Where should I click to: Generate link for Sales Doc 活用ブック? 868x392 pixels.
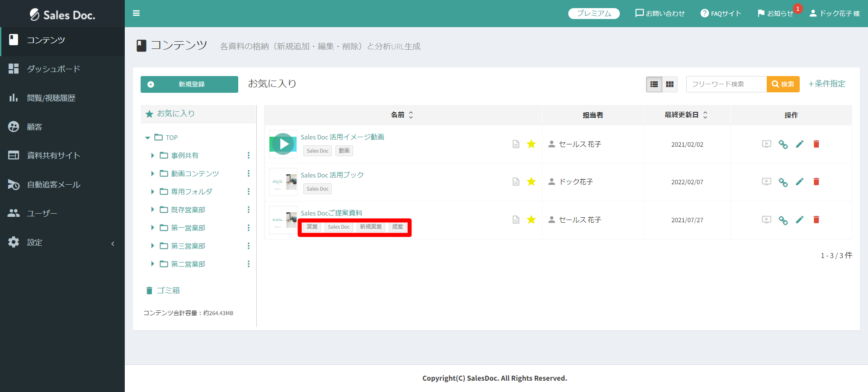click(783, 182)
